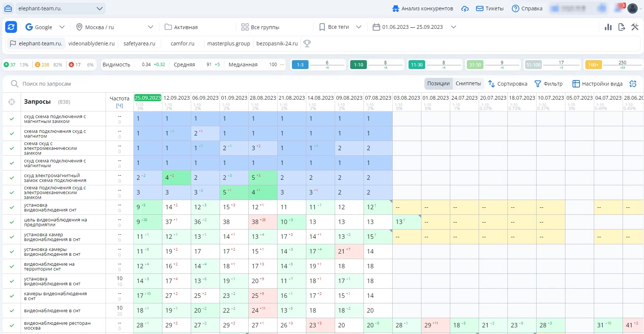Open Анализ конкурентов link

423,8
